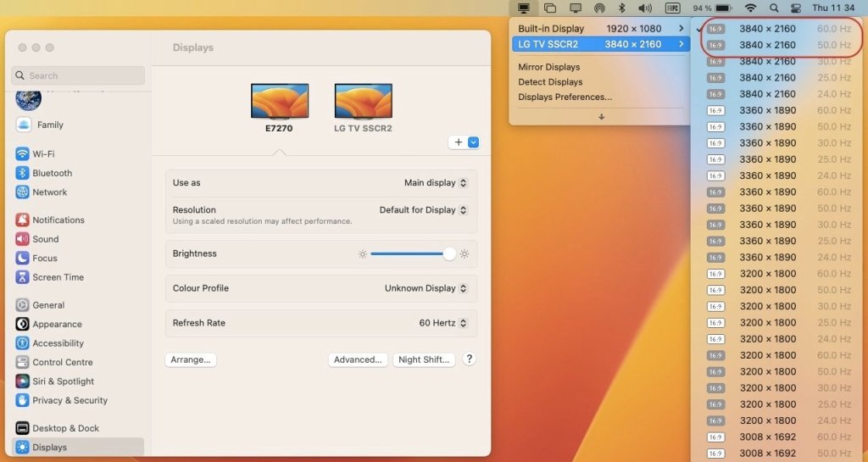Viewport: 868px width, 462px height.
Task: Open the Notifications settings pane
Action: [58, 220]
